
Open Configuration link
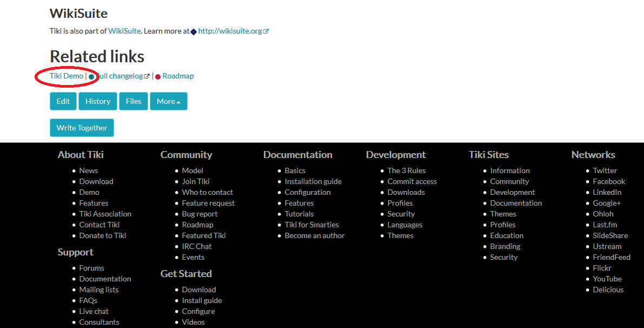click(308, 192)
